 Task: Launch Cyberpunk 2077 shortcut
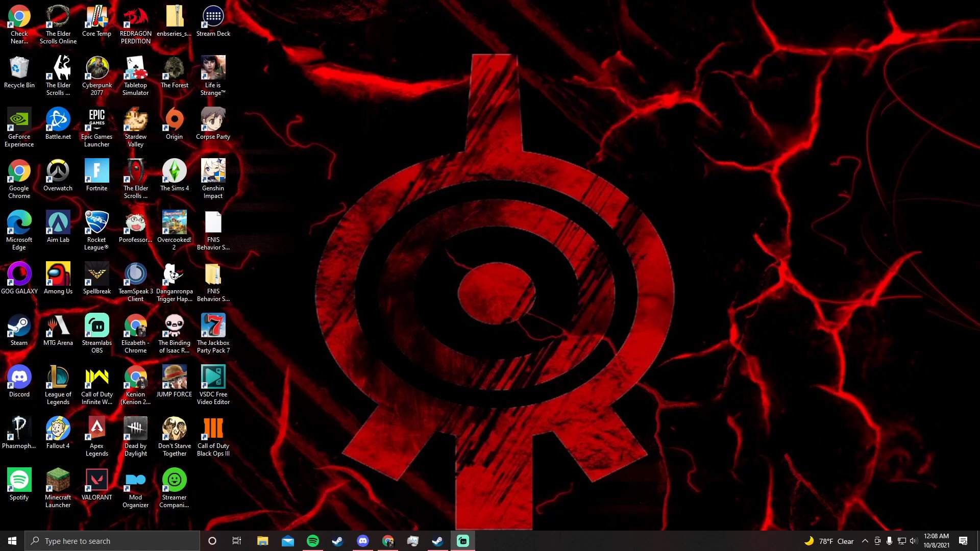tap(97, 76)
